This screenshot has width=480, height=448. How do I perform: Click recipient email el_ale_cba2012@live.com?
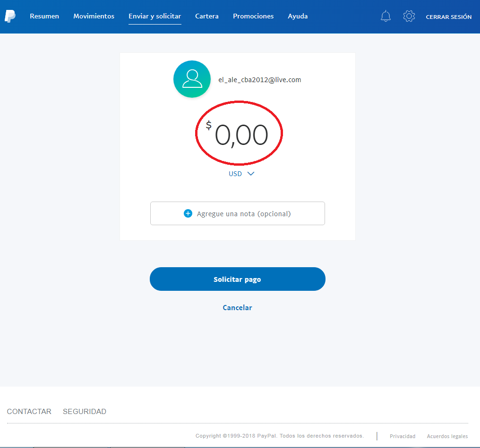[259, 80]
